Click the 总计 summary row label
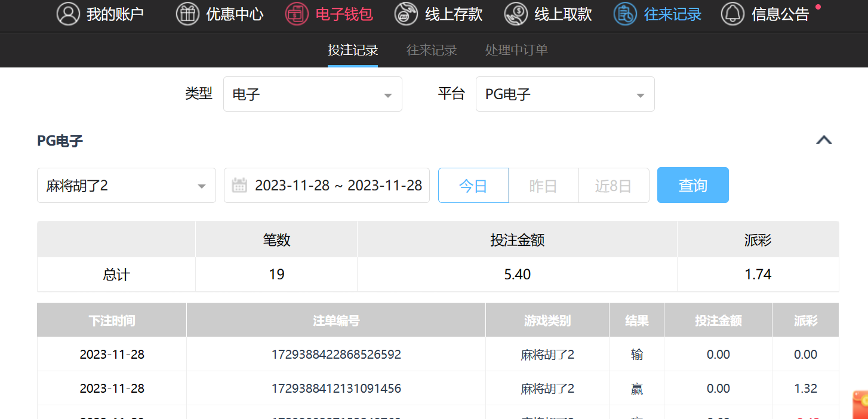The image size is (868, 419). coord(116,275)
